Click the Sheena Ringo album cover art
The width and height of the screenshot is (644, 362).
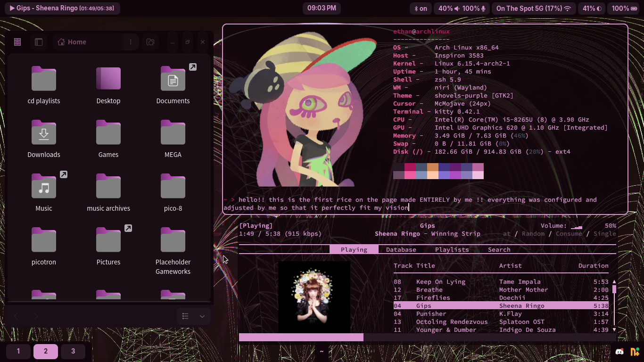pos(314,297)
